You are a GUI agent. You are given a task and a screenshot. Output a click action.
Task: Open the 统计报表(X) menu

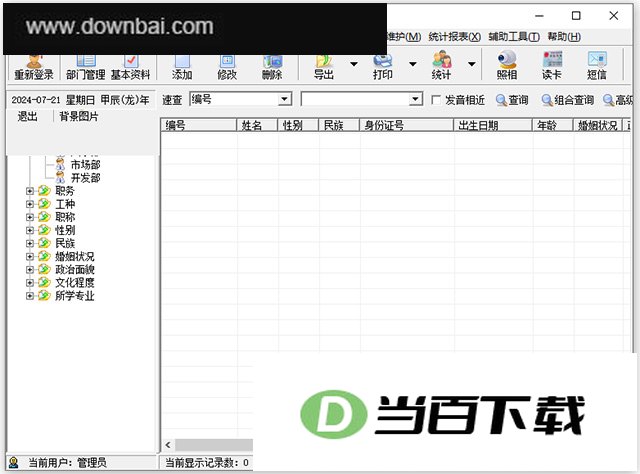[x=455, y=37]
